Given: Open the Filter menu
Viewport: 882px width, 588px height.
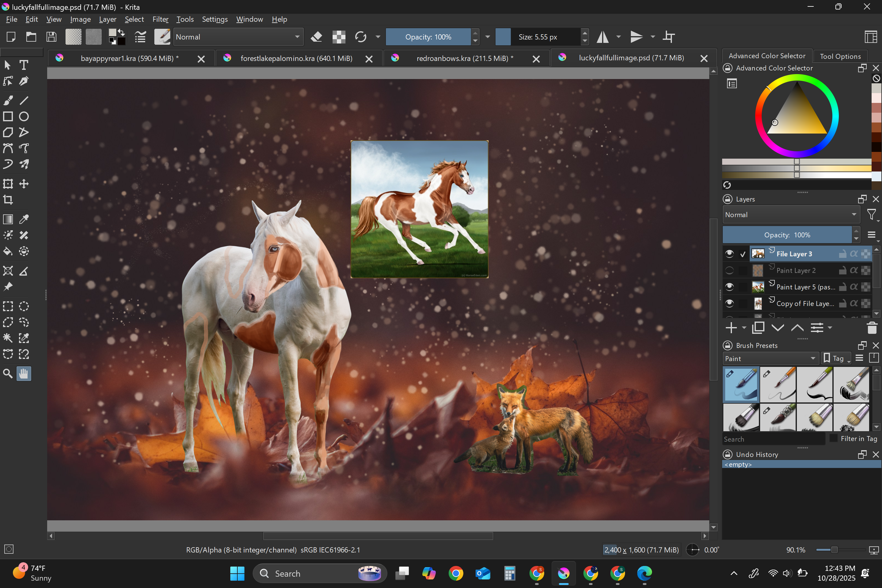Looking at the screenshot, I should [160, 19].
